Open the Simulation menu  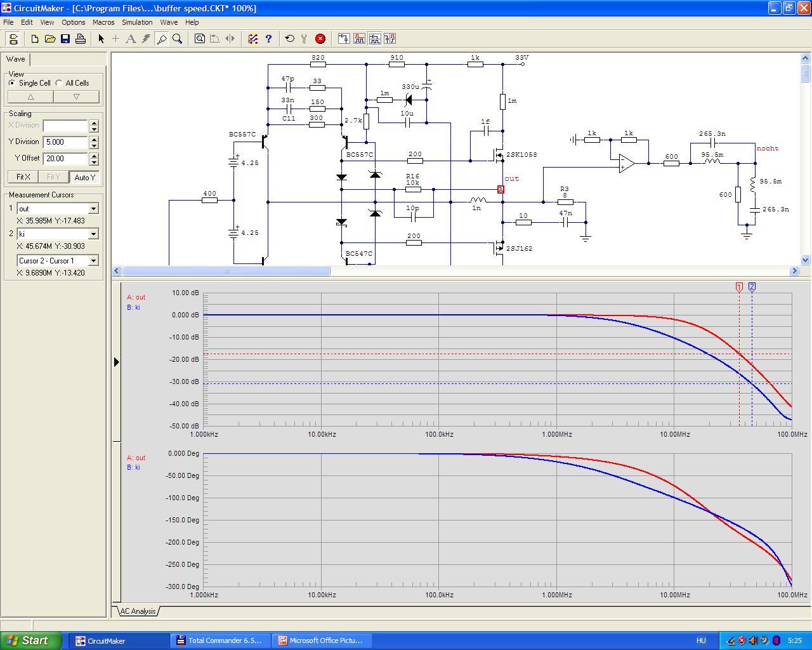tap(137, 22)
